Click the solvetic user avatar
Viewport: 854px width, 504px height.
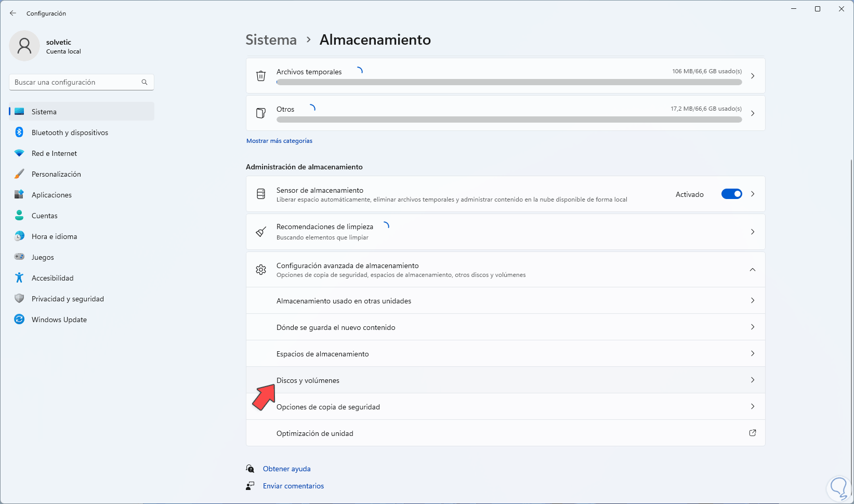24,46
